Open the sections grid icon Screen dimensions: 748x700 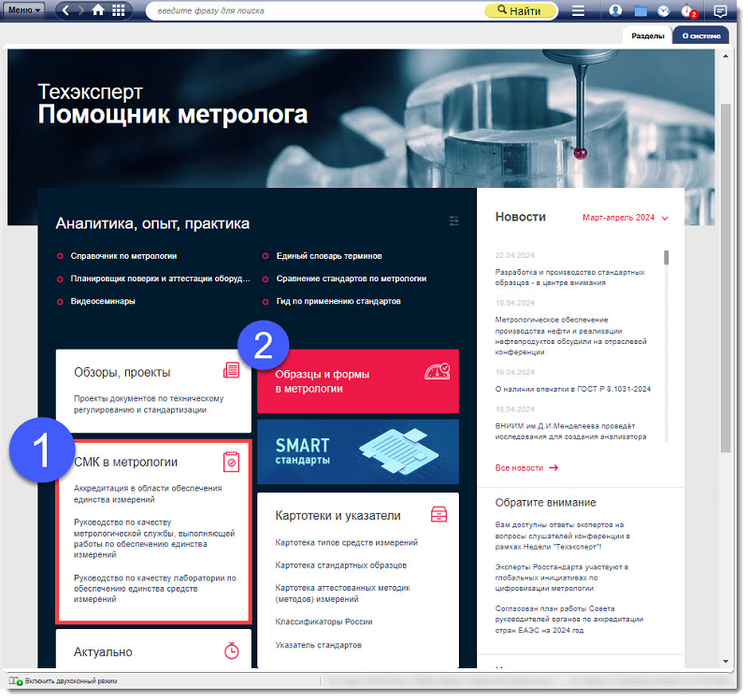pos(119,10)
